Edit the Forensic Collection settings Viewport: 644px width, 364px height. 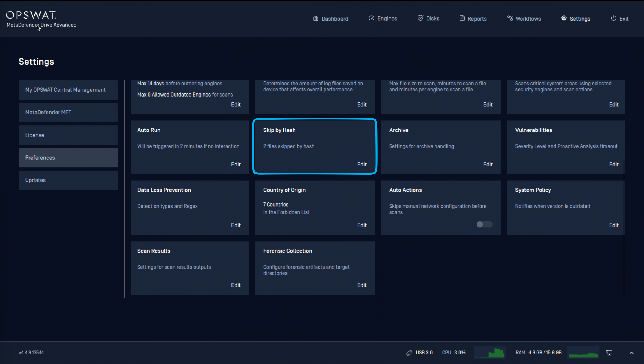tap(362, 285)
